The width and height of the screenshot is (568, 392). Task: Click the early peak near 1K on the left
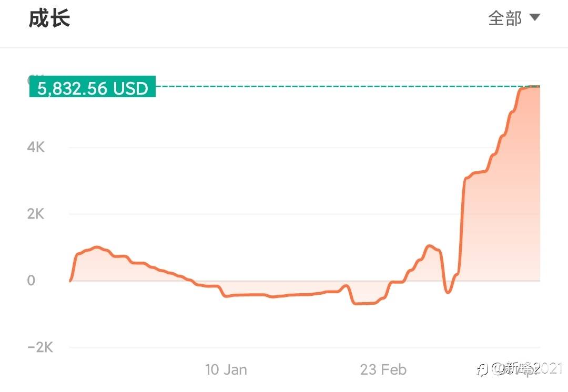pyautogui.click(x=96, y=246)
